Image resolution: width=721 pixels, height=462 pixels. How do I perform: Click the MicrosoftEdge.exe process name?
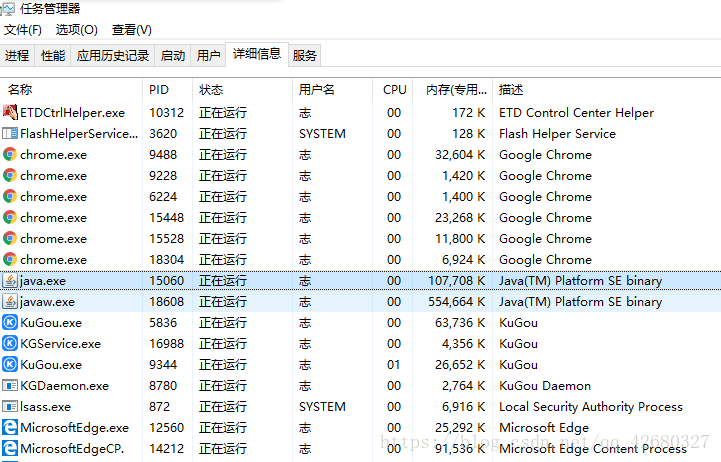pyautogui.click(x=74, y=428)
